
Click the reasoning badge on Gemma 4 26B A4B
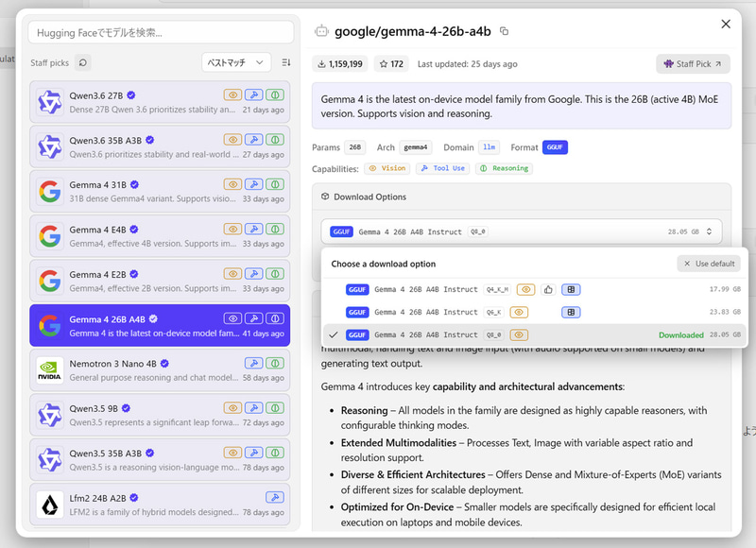(275, 318)
